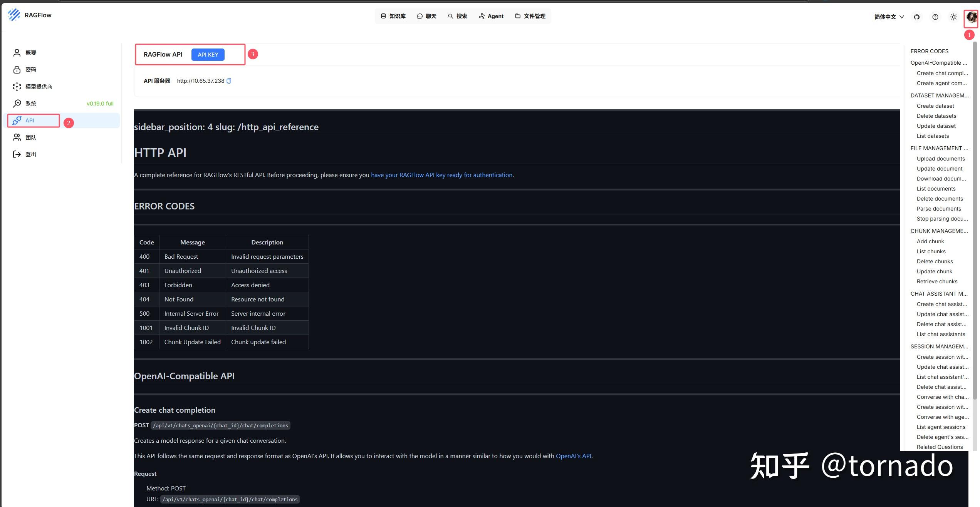Open the OpenAI's API hyperlink
980x507 pixels.
(573, 456)
